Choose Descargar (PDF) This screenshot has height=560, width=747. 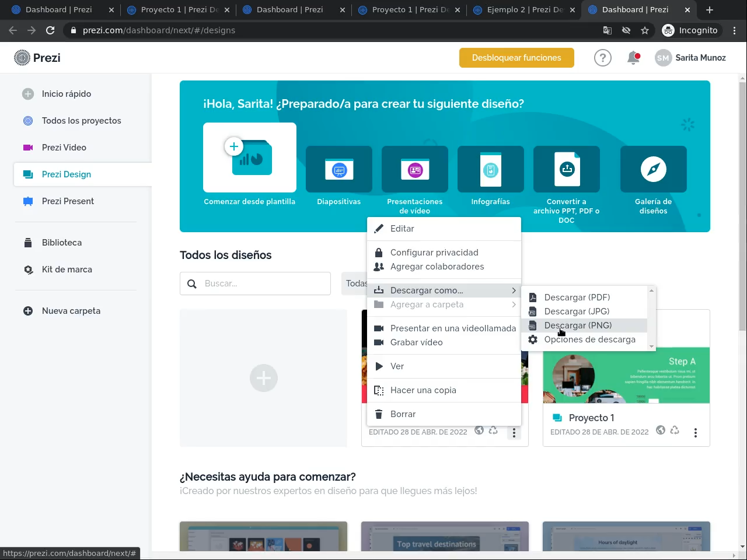tap(585, 297)
